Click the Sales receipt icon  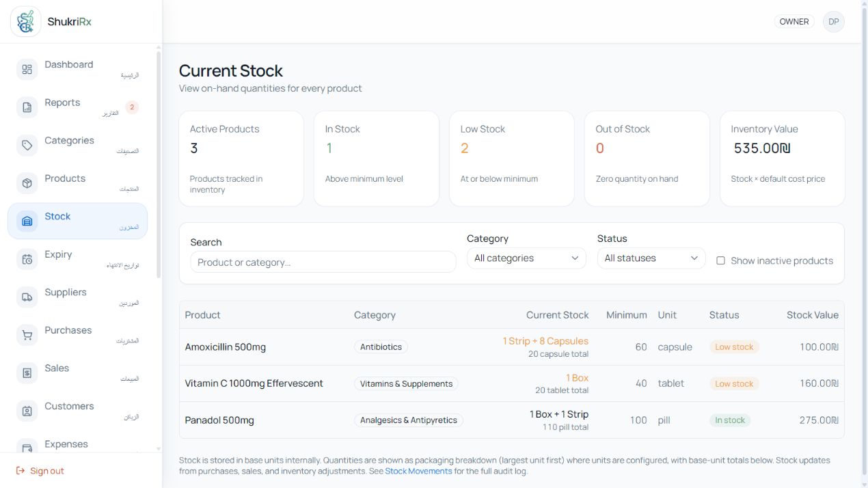27,372
